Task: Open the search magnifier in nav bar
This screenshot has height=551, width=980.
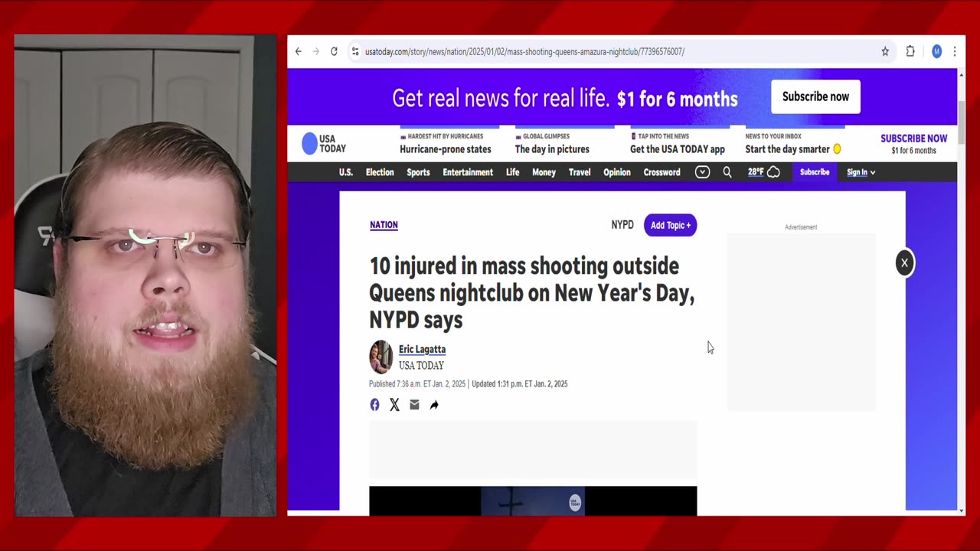Action: 727,172
